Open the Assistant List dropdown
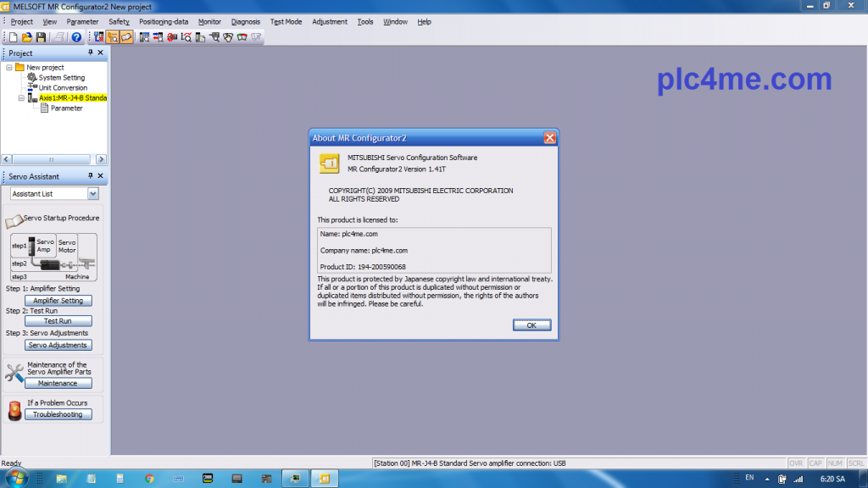This screenshot has height=488, width=868. 92,194
